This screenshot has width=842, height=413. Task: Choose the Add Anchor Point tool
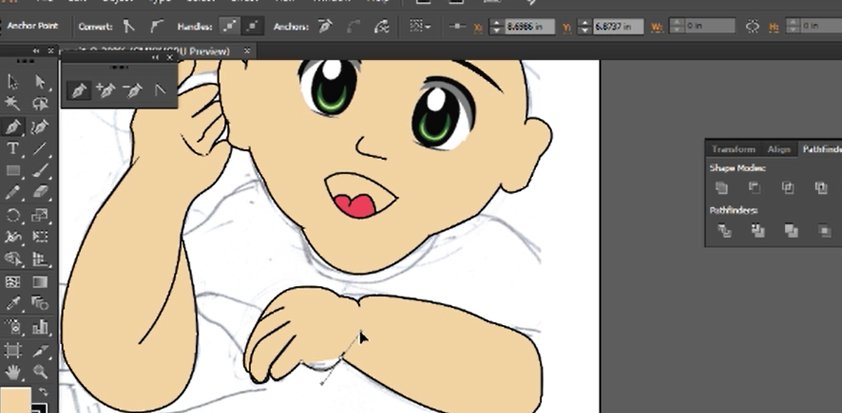pos(106,90)
